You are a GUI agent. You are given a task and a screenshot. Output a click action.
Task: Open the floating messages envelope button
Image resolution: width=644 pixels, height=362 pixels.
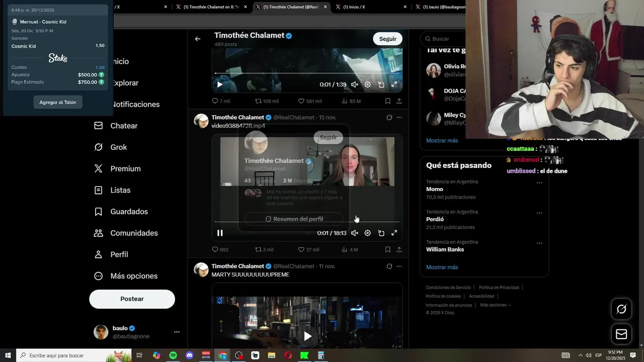pyautogui.click(x=621, y=334)
